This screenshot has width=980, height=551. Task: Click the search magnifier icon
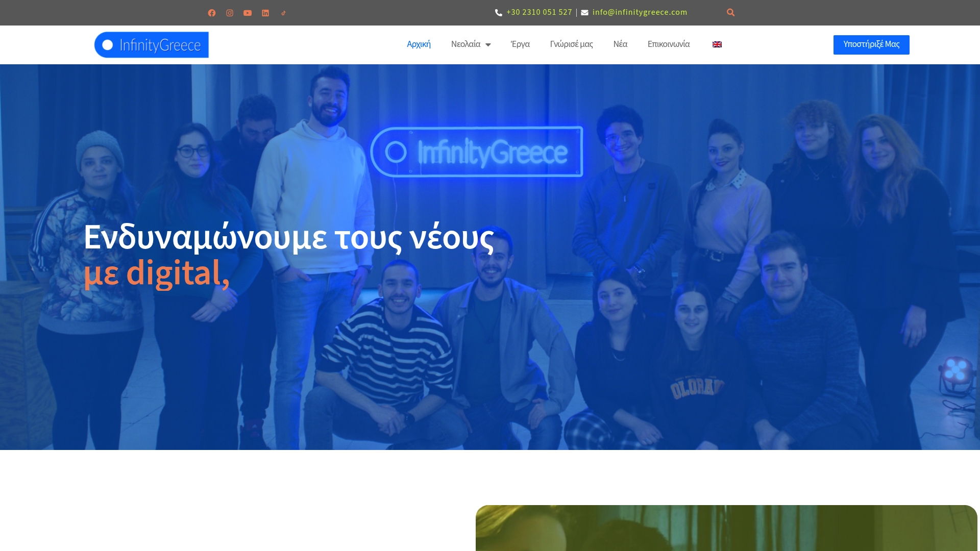click(x=731, y=12)
